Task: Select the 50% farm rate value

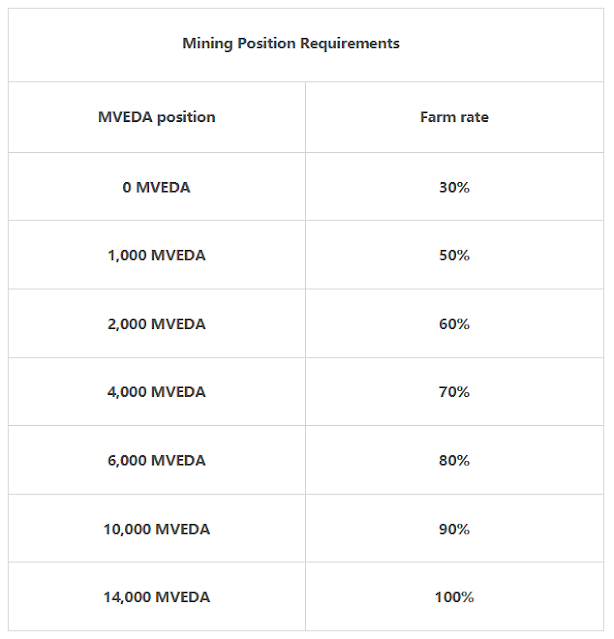Action: tap(454, 255)
